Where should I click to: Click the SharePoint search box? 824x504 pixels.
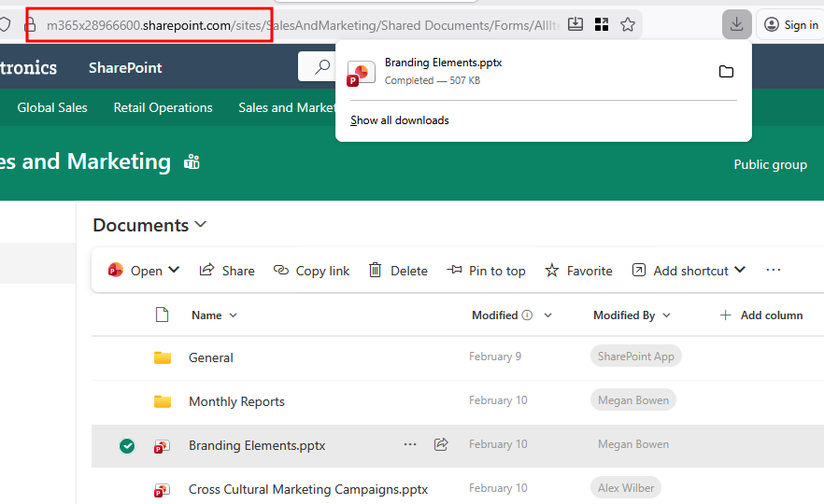click(318, 67)
